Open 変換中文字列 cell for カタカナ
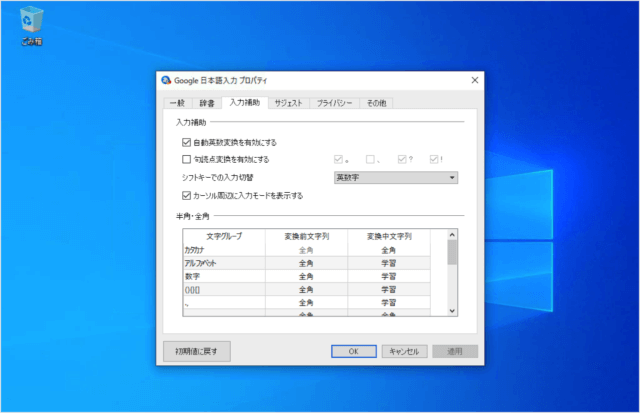The width and height of the screenshot is (640, 413). 389,250
